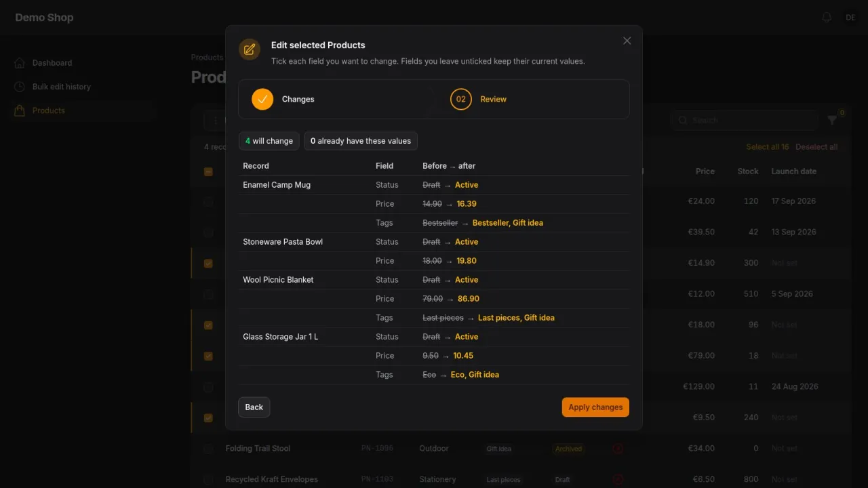Go back with the Back button
The height and width of the screenshot is (488, 868).
tap(254, 407)
